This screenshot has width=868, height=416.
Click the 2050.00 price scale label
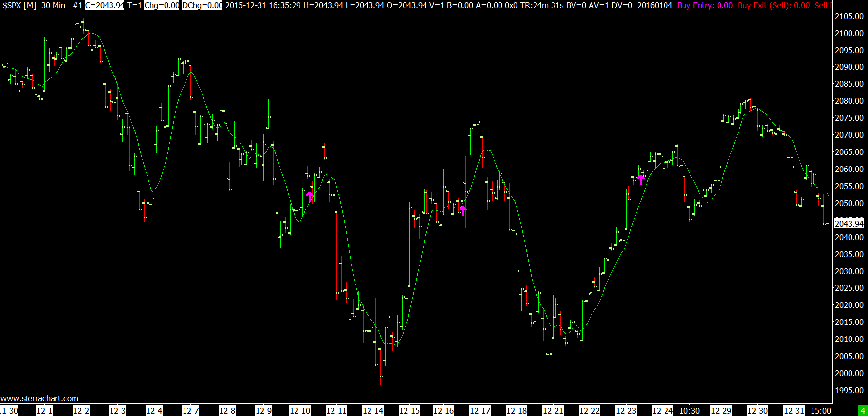(x=849, y=203)
